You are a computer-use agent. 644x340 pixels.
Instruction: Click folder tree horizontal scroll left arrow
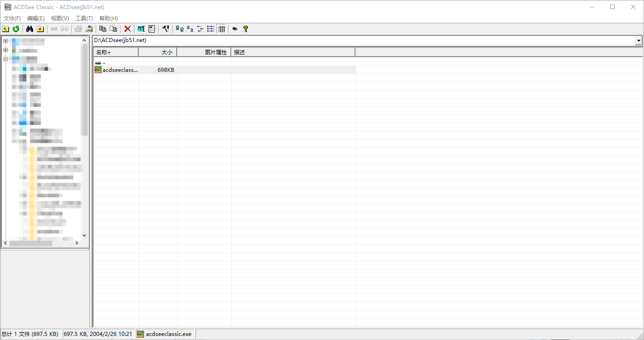click(x=6, y=243)
